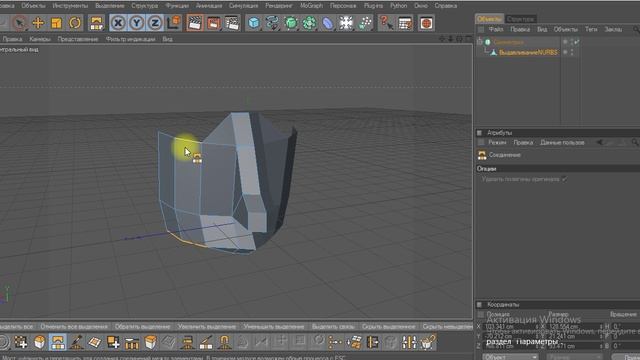
Task: Select the ВыдавливаниеNURBS object in tree
Action: tap(528, 52)
